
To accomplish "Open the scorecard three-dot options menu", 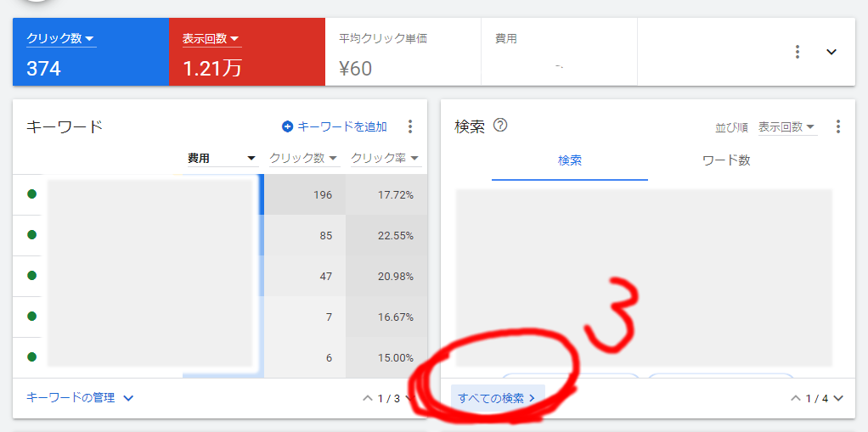I will [798, 52].
